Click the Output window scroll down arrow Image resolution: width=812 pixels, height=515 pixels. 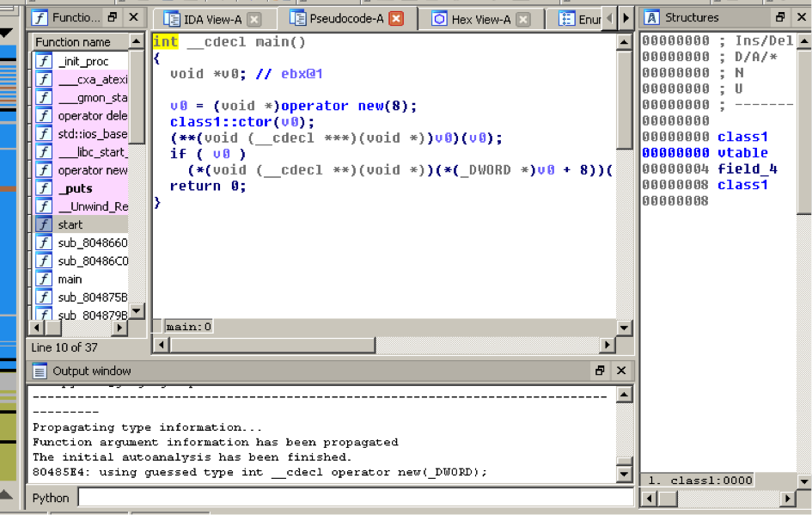(x=624, y=474)
